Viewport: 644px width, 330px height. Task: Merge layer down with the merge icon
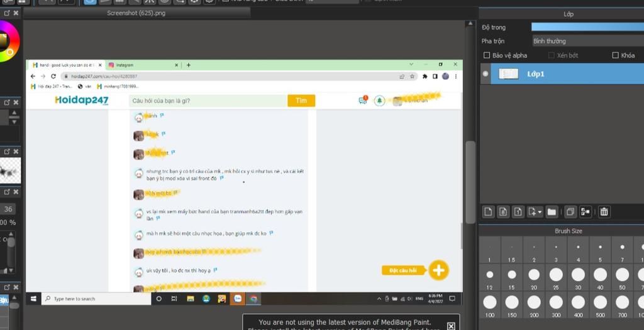586,212
